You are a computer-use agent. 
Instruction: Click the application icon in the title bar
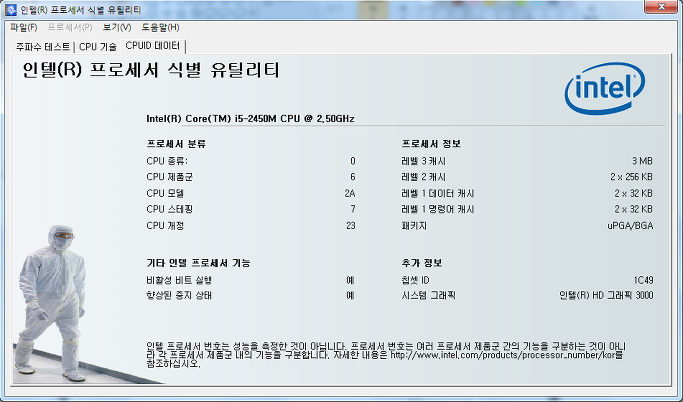11,10
